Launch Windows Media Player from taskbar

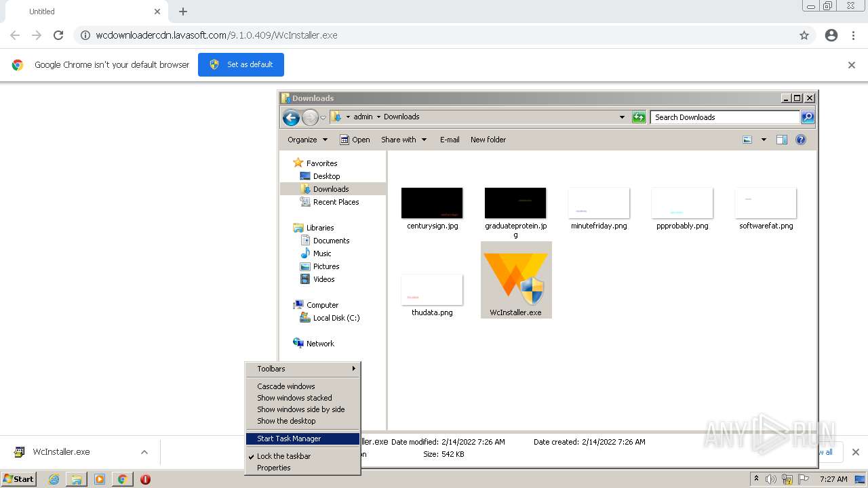[100, 479]
